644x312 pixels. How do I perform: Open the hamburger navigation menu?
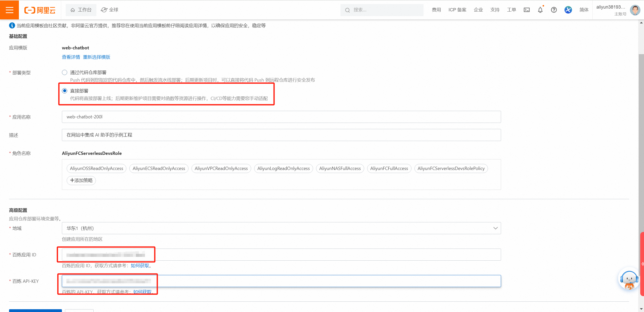point(9,10)
